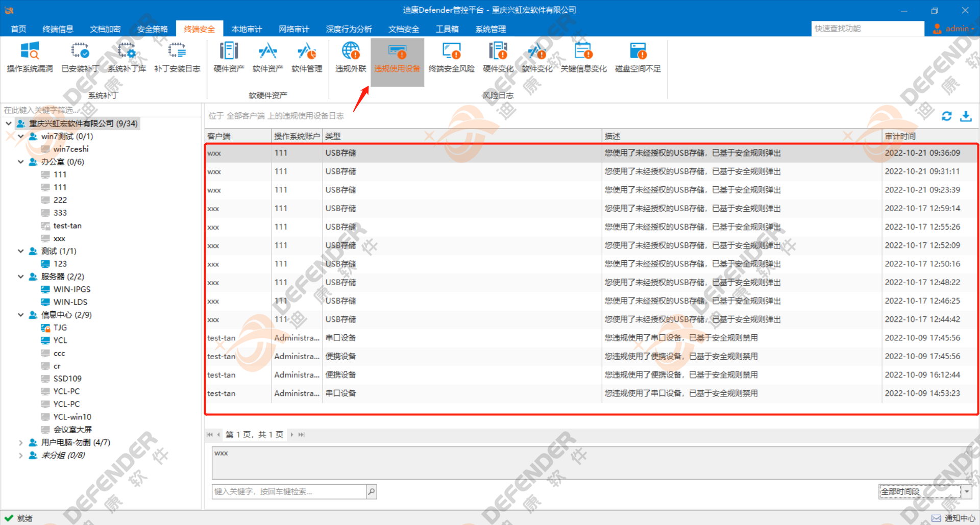
Task: Open 关键信息变化 log
Action: pos(583,58)
